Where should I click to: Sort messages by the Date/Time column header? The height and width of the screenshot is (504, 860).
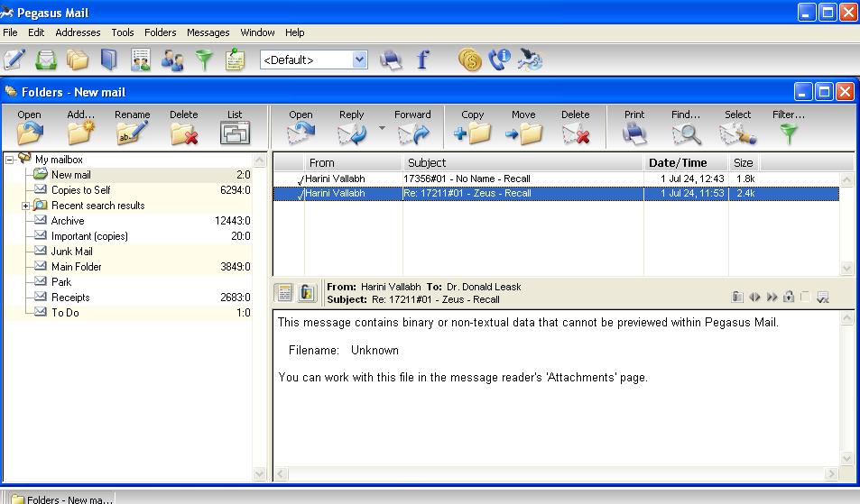point(677,163)
